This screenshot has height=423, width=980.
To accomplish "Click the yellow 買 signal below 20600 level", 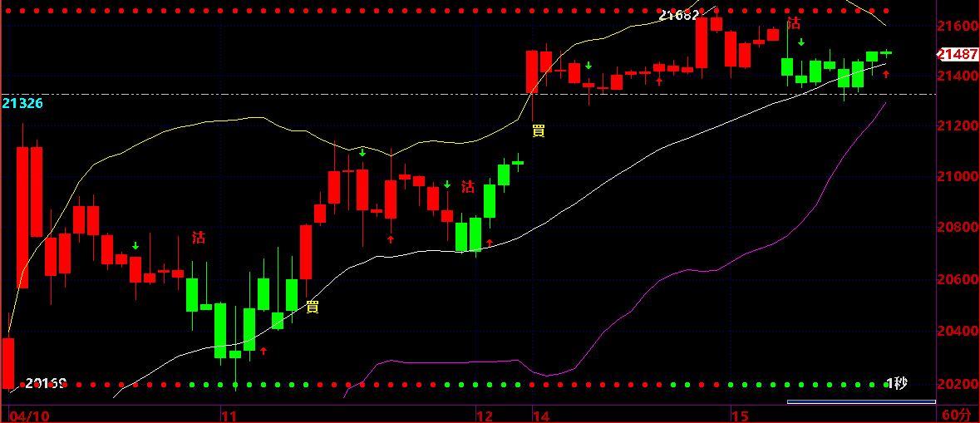I will pos(313,307).
